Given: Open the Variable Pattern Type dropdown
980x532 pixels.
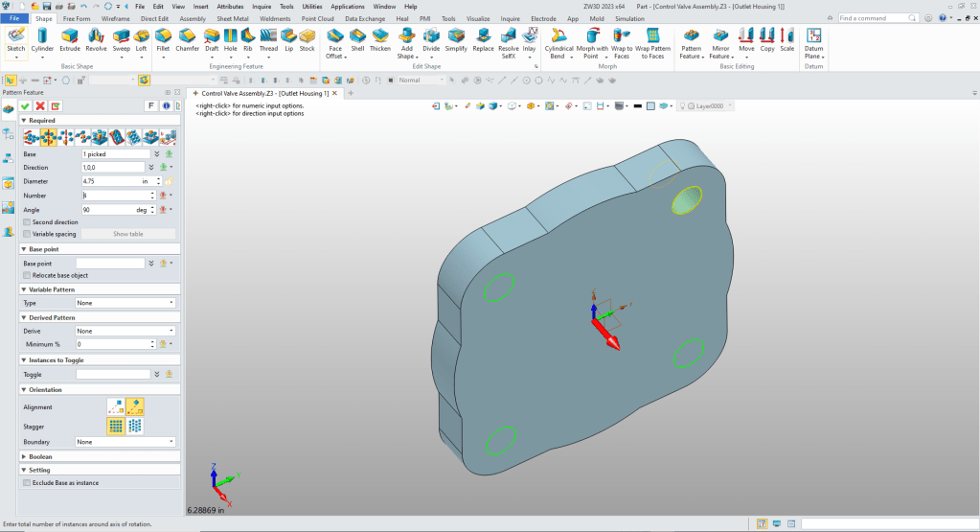Looking at the screenshot, I should pyautogui.click(x=125, y=302).
